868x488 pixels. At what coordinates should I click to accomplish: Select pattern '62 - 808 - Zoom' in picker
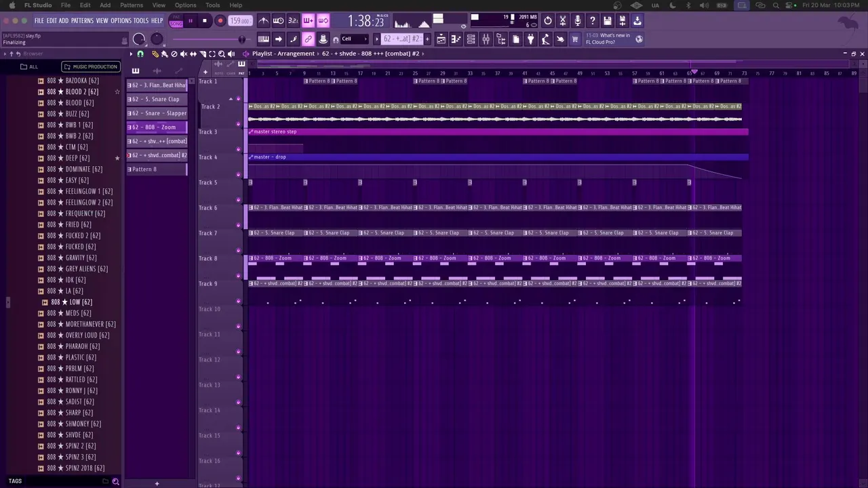click(157, 127)
